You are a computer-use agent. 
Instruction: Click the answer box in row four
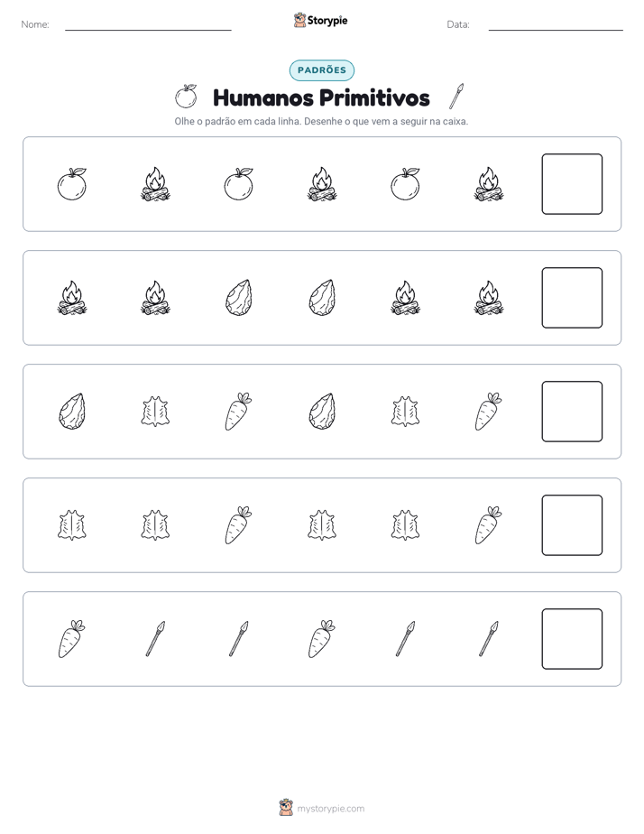pos(572,525)
